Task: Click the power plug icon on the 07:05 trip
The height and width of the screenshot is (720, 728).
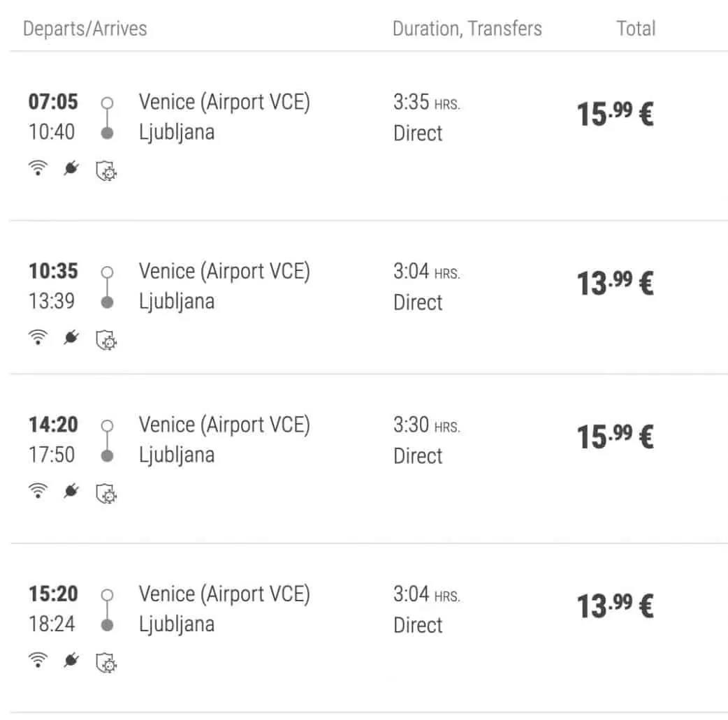Action: pos(71,170)
